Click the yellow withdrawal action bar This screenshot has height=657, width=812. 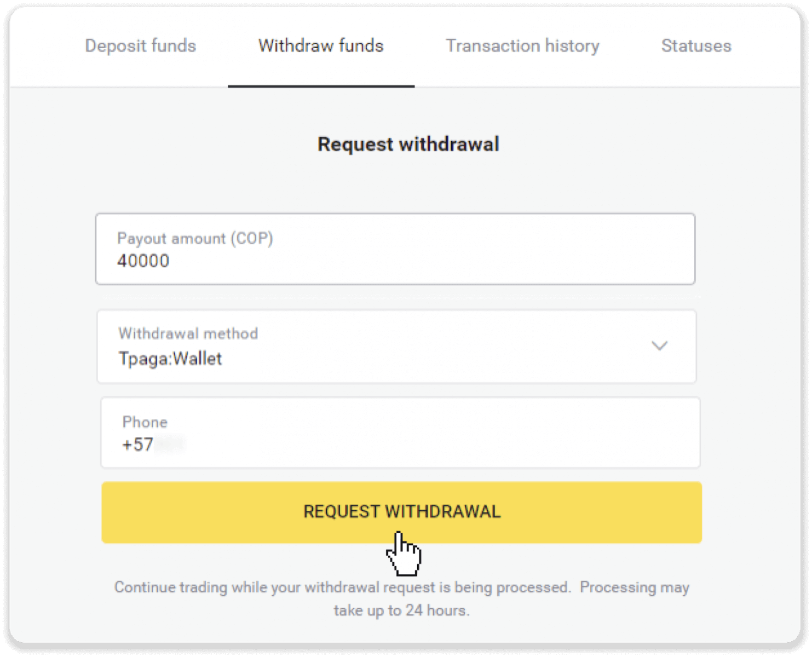[401, 512]
